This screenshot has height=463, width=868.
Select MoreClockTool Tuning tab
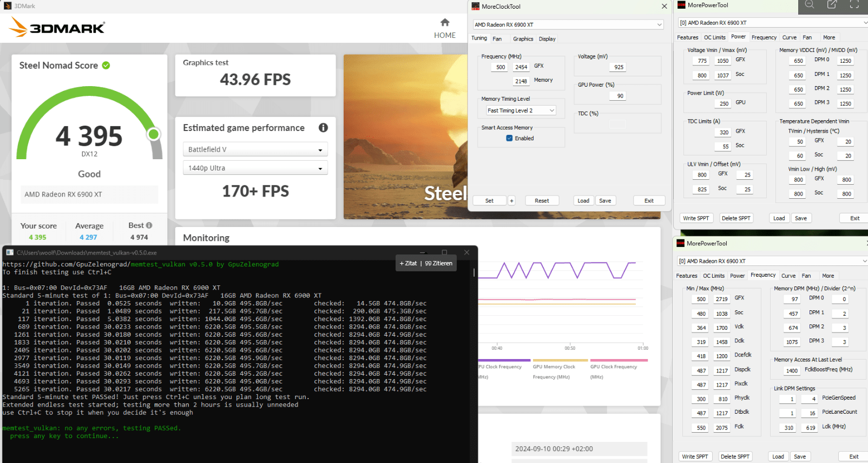(479, 38)
